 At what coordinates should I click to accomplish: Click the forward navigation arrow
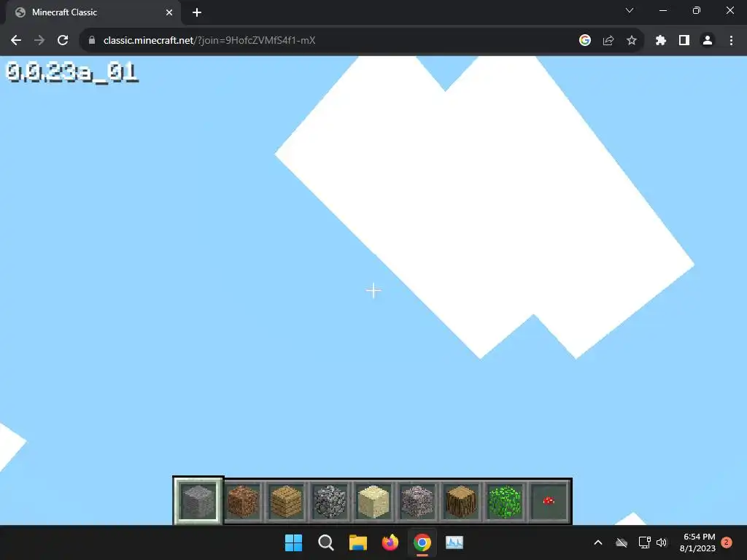click(39, 41)
